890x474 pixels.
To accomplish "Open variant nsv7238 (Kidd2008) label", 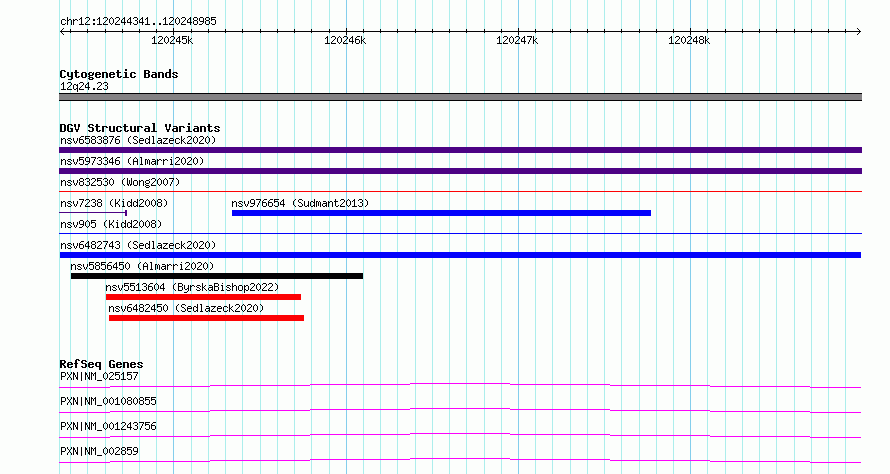I will point(114,203).
